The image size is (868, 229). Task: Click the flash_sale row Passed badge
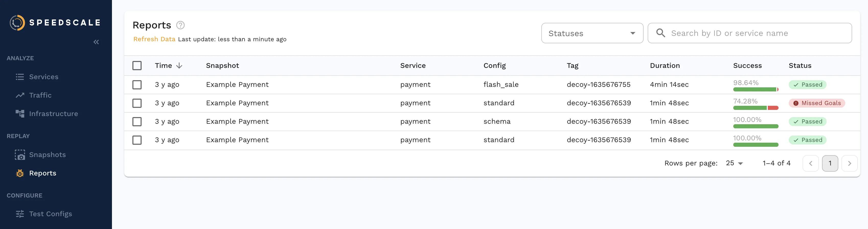click(x=807, y=85)
